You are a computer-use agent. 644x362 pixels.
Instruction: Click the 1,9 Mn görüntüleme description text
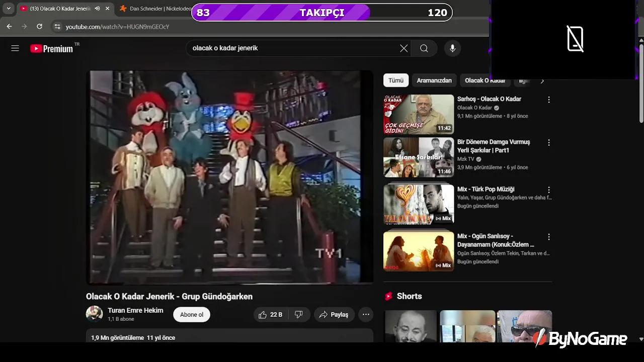click(133, 338)
